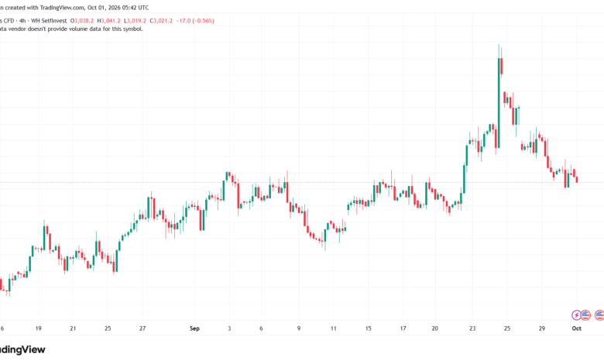Click the 19 date label on the time axis
The image size is (604, 364).
click(x=38, y=328)
